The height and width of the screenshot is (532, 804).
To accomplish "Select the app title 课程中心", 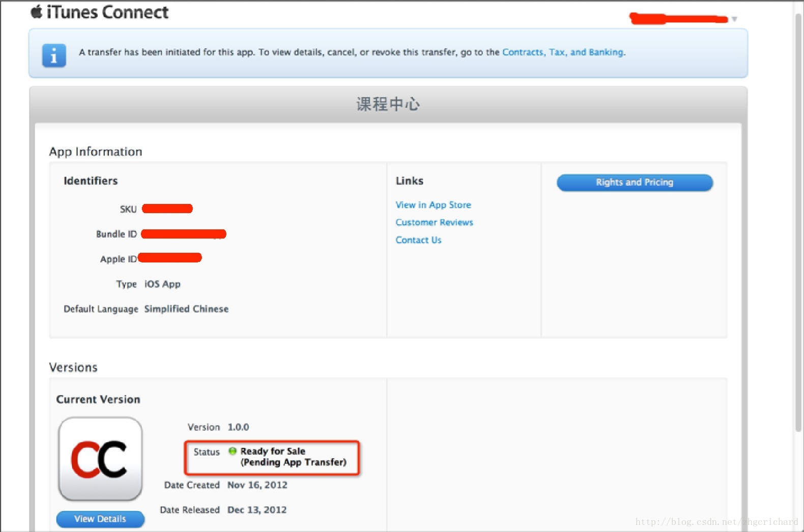I will pyautogui.click(x=388, y=104).
